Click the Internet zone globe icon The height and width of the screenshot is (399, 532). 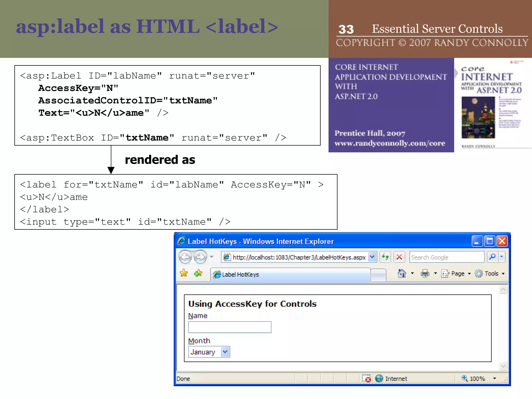(x=379, y=378)
